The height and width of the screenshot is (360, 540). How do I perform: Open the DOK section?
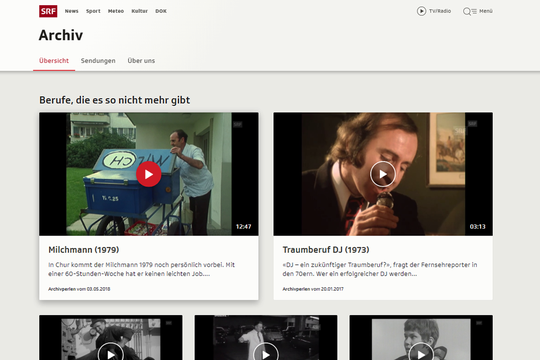161,11
